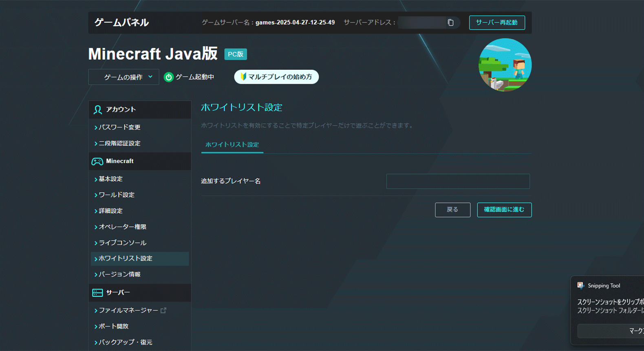Click the Snipping Tool notification message
The image size is (644, 351).
click(611, 306)
